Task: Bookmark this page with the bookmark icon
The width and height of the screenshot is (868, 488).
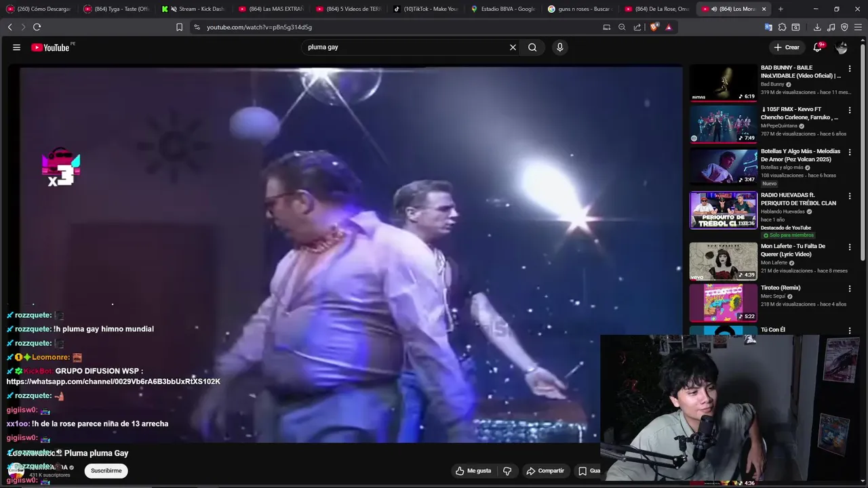Action: coord(179,27)
